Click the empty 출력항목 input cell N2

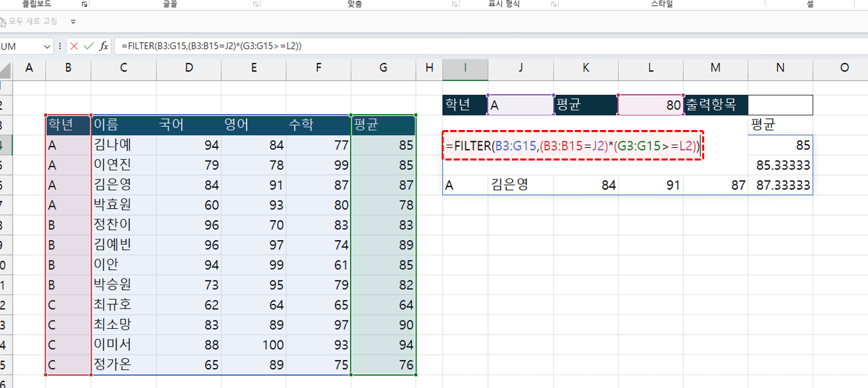point(780,105)
